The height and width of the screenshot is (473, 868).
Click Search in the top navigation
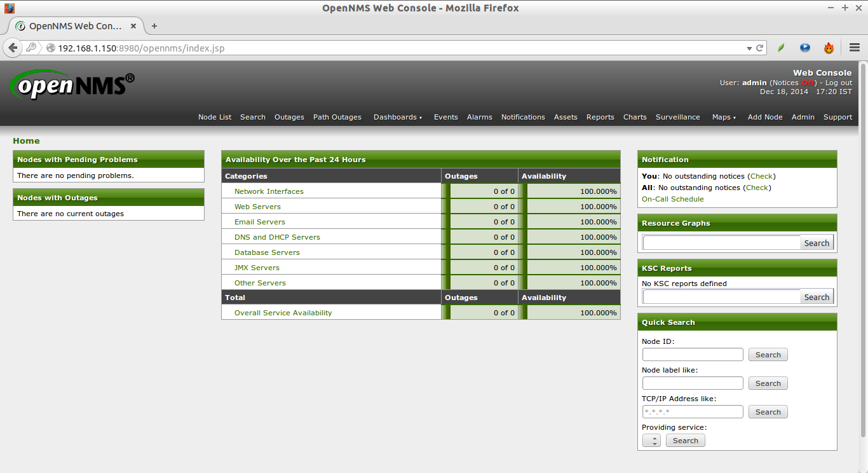click(x=253, y=117)
